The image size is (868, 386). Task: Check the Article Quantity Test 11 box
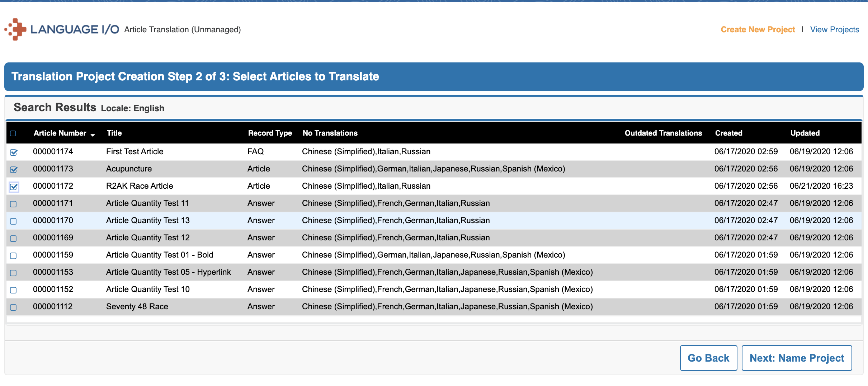pos(13,204)
